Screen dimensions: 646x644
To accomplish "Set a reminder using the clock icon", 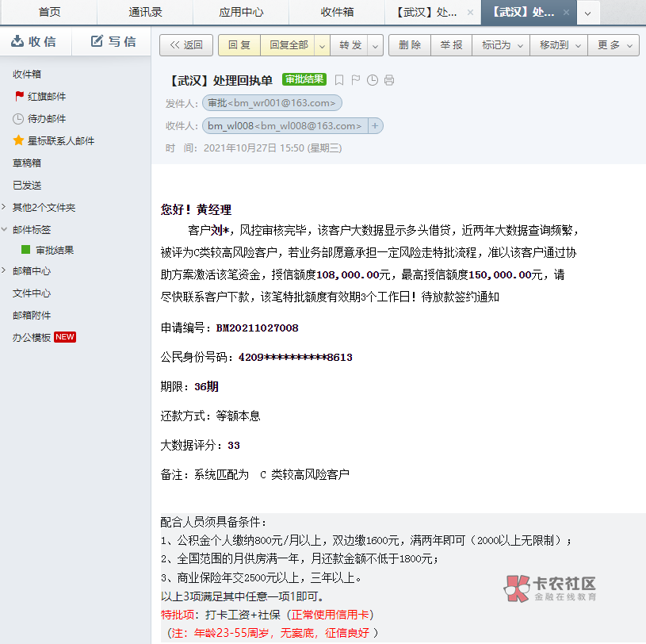I will [x=373, y=80].
